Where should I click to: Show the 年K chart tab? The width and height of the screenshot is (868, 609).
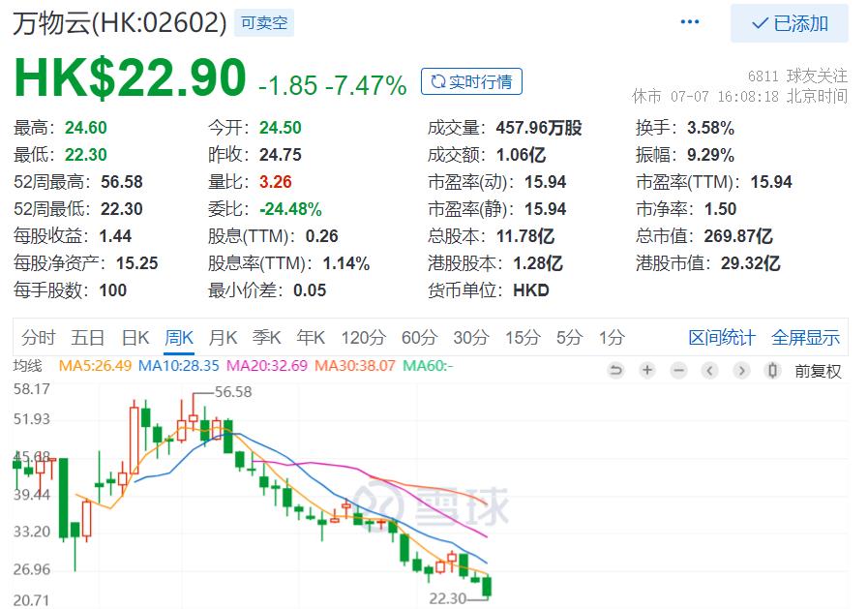point(310,337)
